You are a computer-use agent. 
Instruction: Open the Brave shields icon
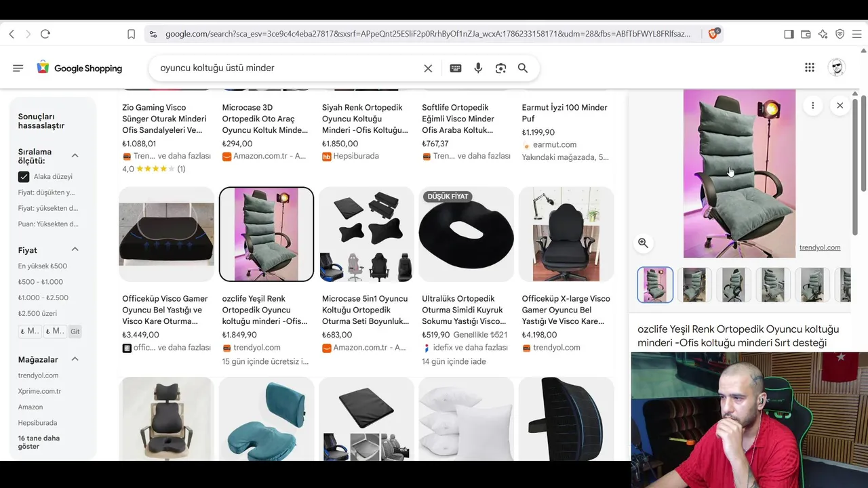click(x=713, y=33)
